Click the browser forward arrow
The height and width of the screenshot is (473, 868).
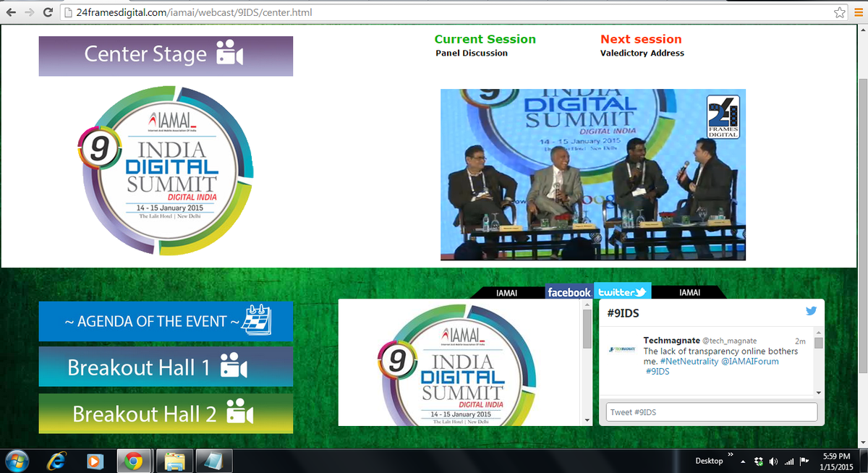[30, 13]
